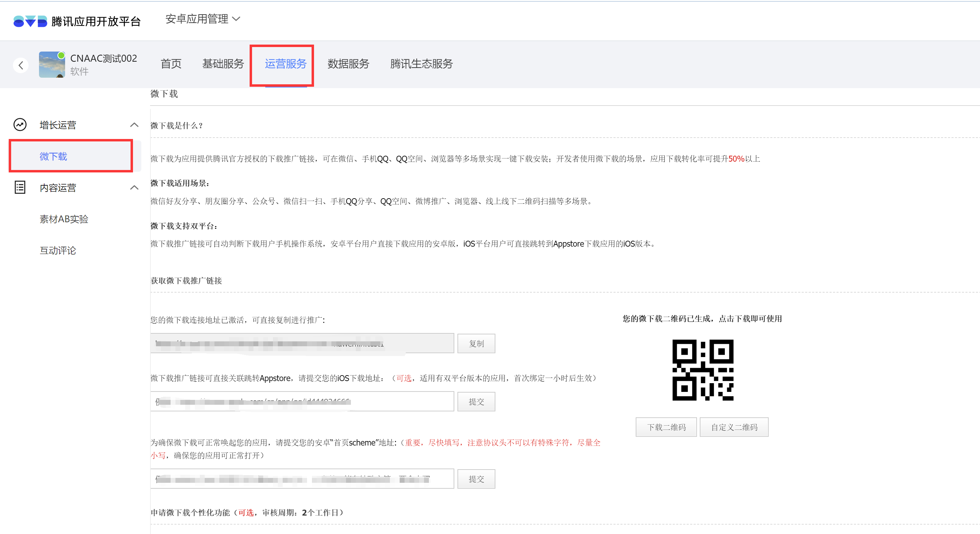
Task: Open 互动评论 in the sidebar
Action: click(58, 250)
